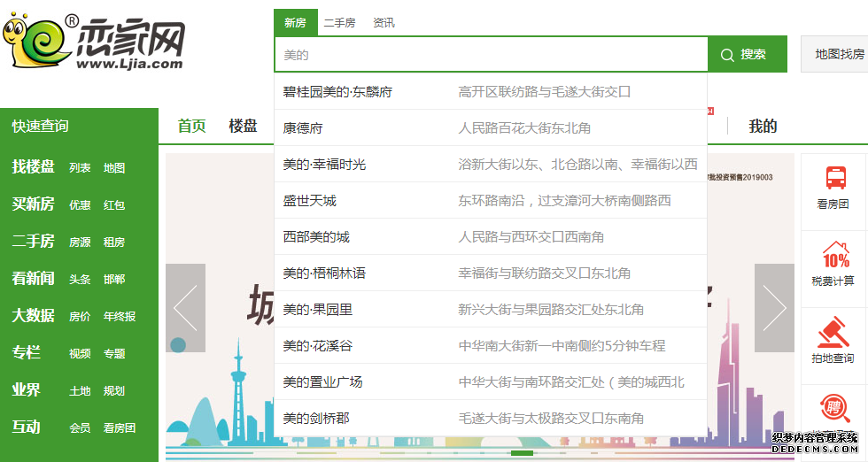Open 房价 link in sidebar
This screenshot has height=462, width=868.
[80, 316]
